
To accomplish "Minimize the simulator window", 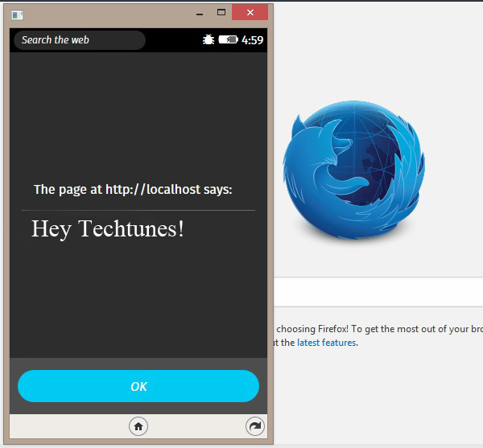I will (x=200, y=13).
